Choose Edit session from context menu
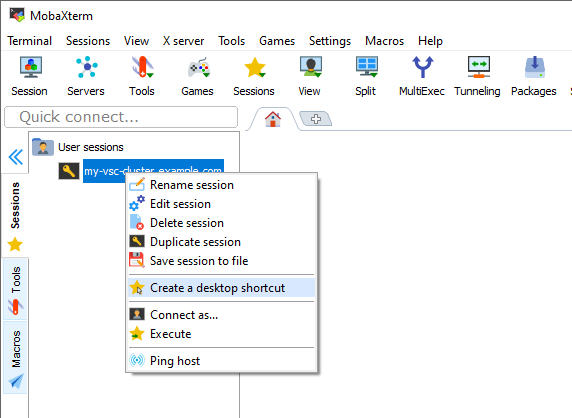This screenshot has height=418, width=572. [221, 204]
